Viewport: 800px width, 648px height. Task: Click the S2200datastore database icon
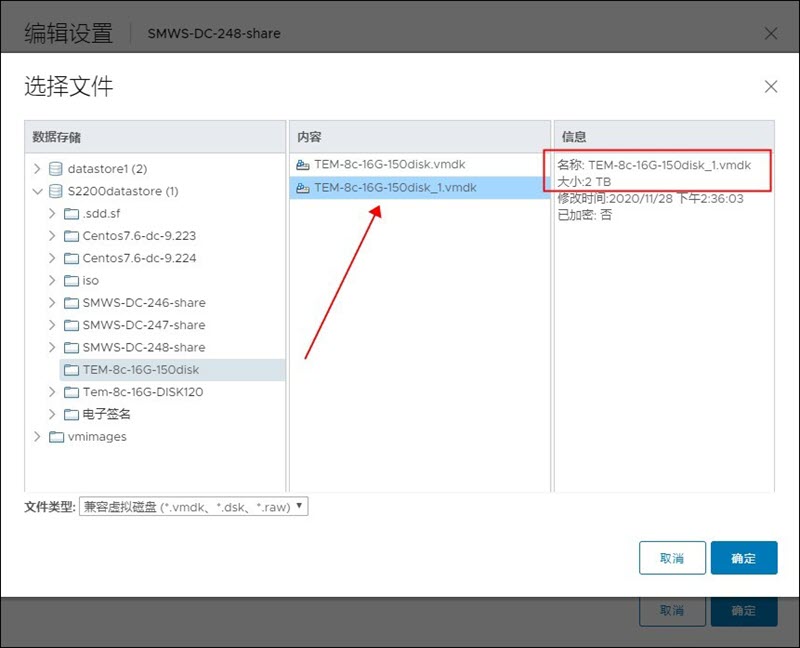pyautogui.click(x=55, y=191)
